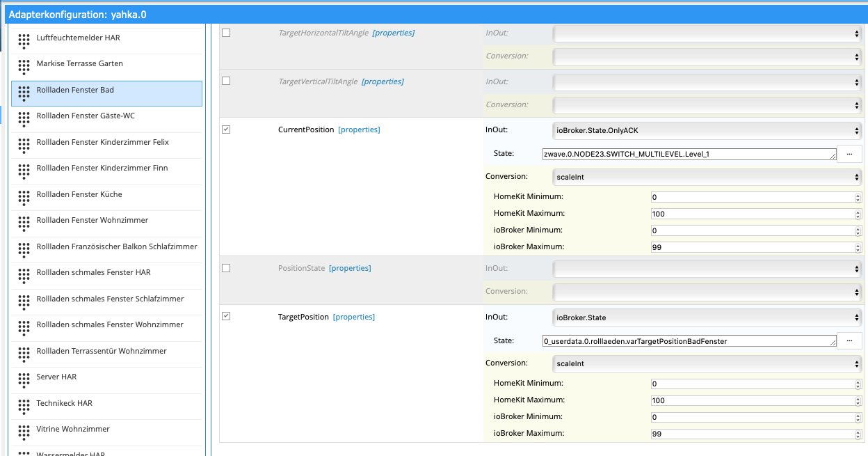Viewport: 868px width, 456px height.
Task: Open properties link for TargetHorizontalTiltAngle
Action: [394, 33]
